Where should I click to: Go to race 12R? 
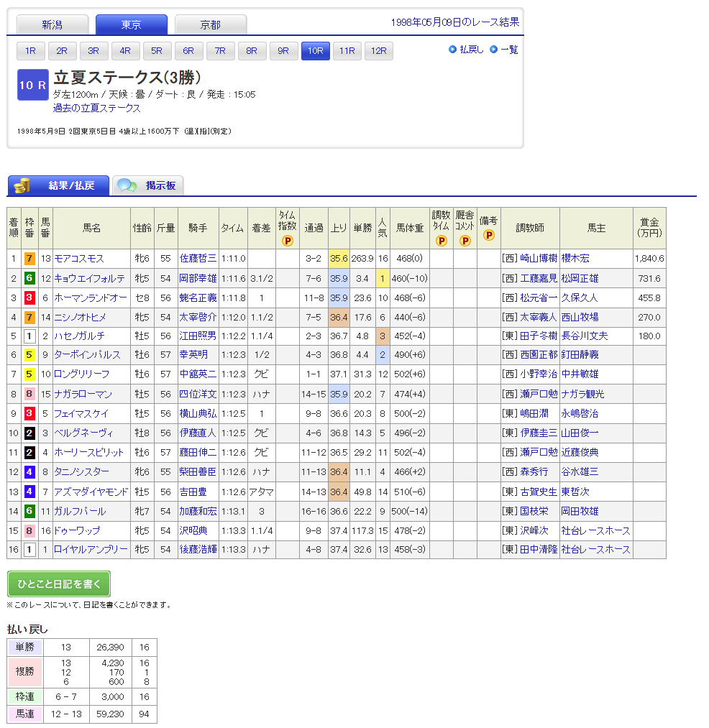click(378, 51)
